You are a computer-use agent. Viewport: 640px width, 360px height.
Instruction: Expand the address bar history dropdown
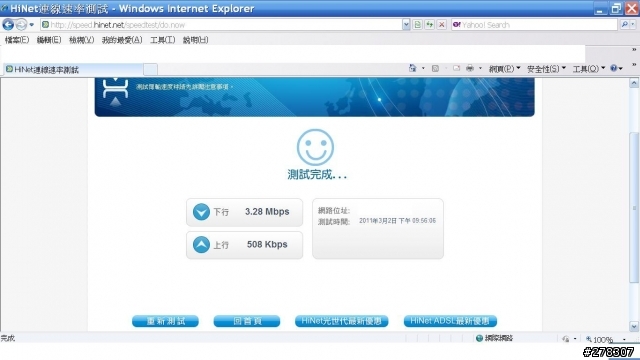click(x=406, y=25)
